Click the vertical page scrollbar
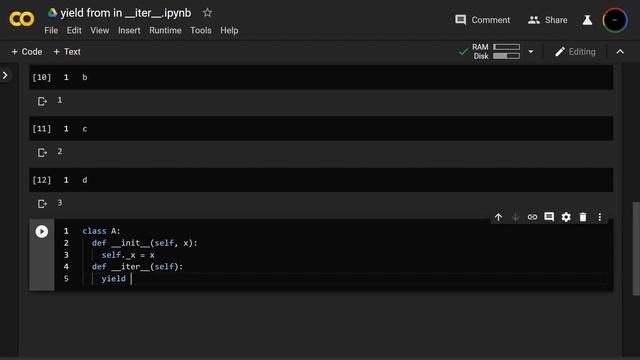This screenshot has height=360, width=640. click(636, 248)
